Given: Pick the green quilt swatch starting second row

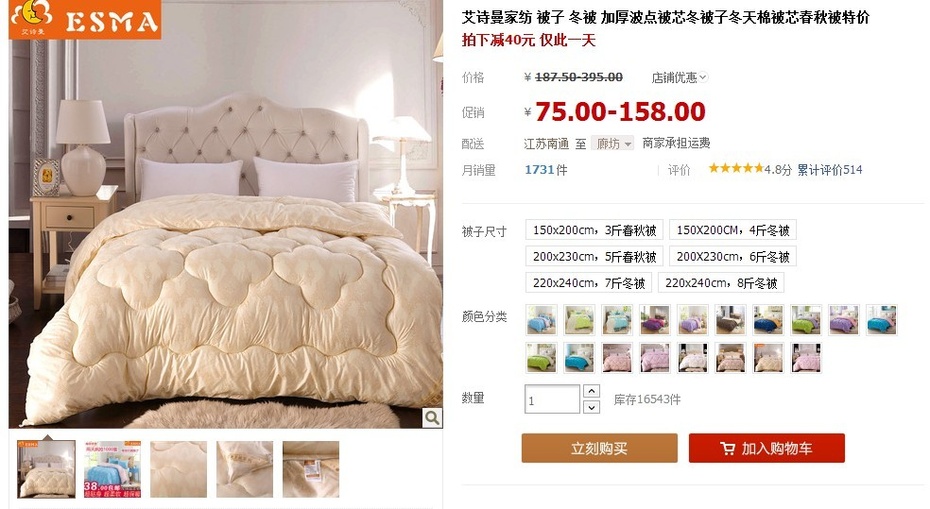Looking at the screenshot, I should (x=542, y=358).
